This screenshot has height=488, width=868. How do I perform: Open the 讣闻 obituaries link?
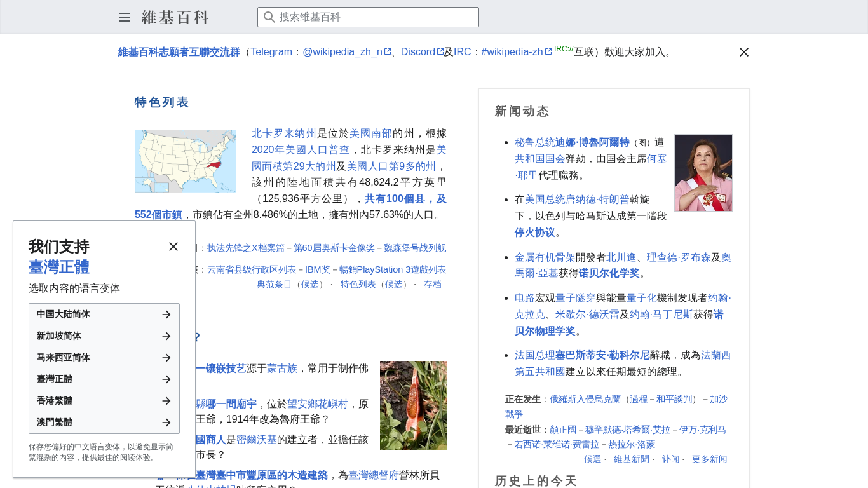point(671,459)
